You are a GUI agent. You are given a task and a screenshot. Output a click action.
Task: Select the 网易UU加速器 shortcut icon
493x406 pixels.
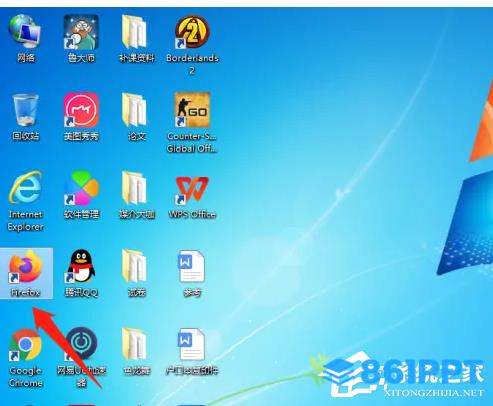point(81,357)
